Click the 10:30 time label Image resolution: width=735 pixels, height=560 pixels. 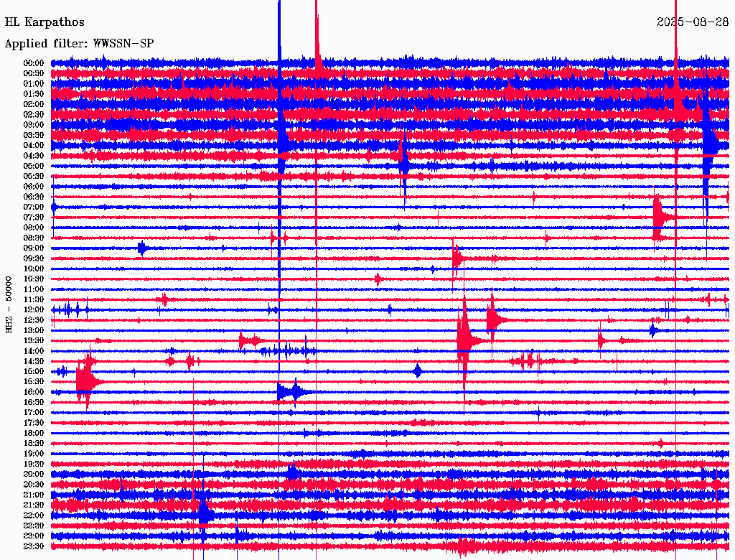34,279
